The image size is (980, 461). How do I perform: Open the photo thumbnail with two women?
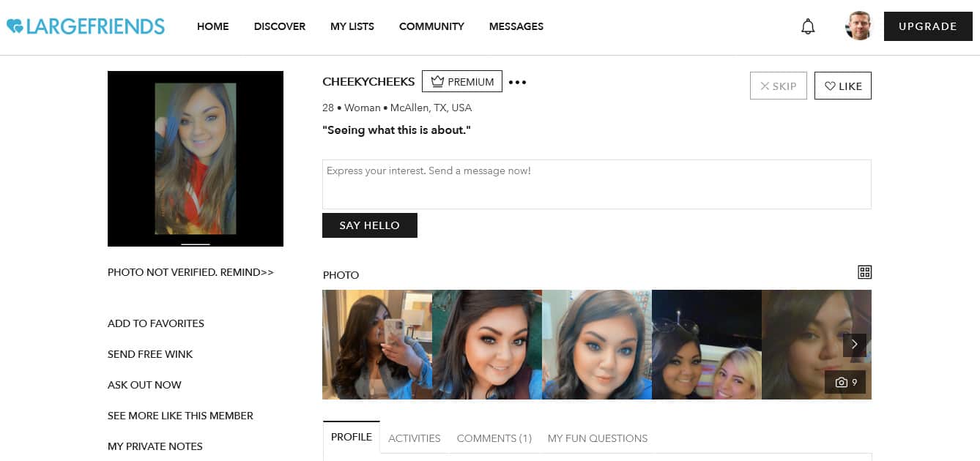click(707, 345)
